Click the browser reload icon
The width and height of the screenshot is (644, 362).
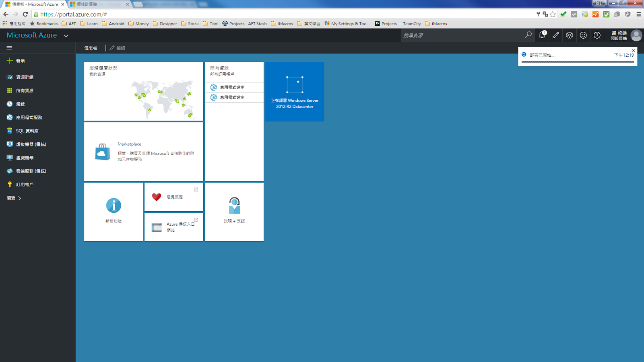25,14
